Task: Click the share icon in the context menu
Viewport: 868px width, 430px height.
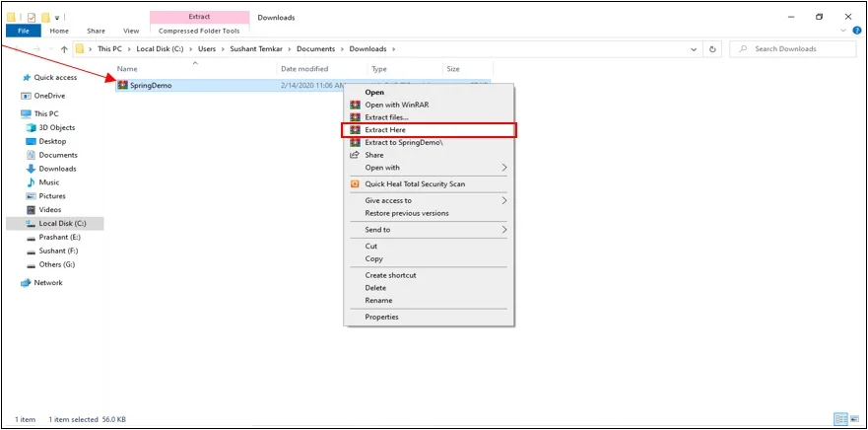Action: tap(355, 155)
